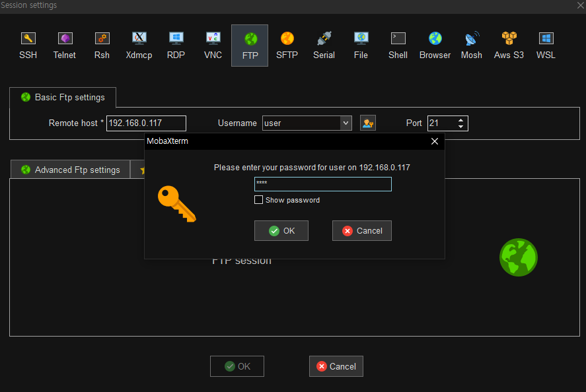
Task: Confirm password with dialog OK button
Action: click(x=281, y=231)
